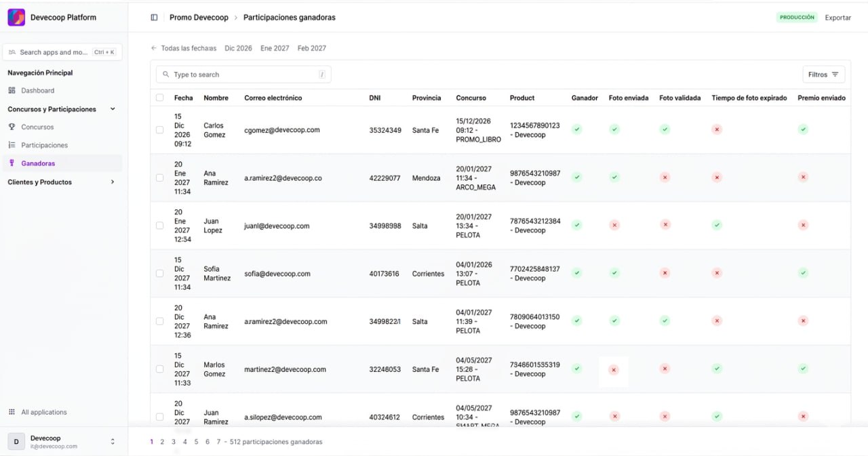Open the Devecoop account switcher arrows

pyautogui.click(x=113, y=442)
